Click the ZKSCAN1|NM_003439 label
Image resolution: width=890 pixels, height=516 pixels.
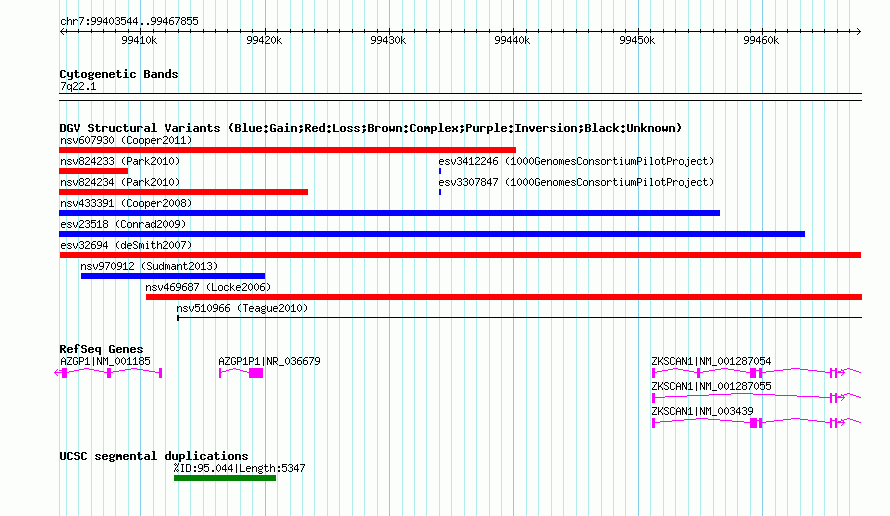702,411
